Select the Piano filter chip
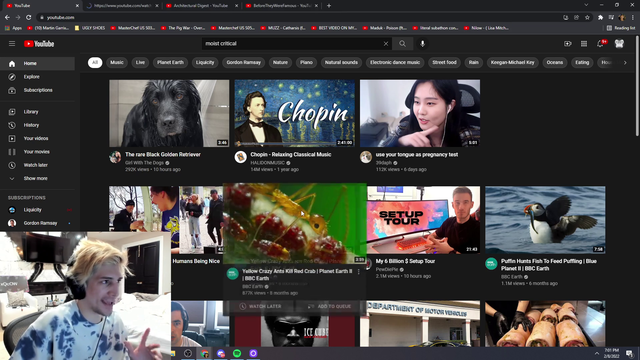 point(306,62)
